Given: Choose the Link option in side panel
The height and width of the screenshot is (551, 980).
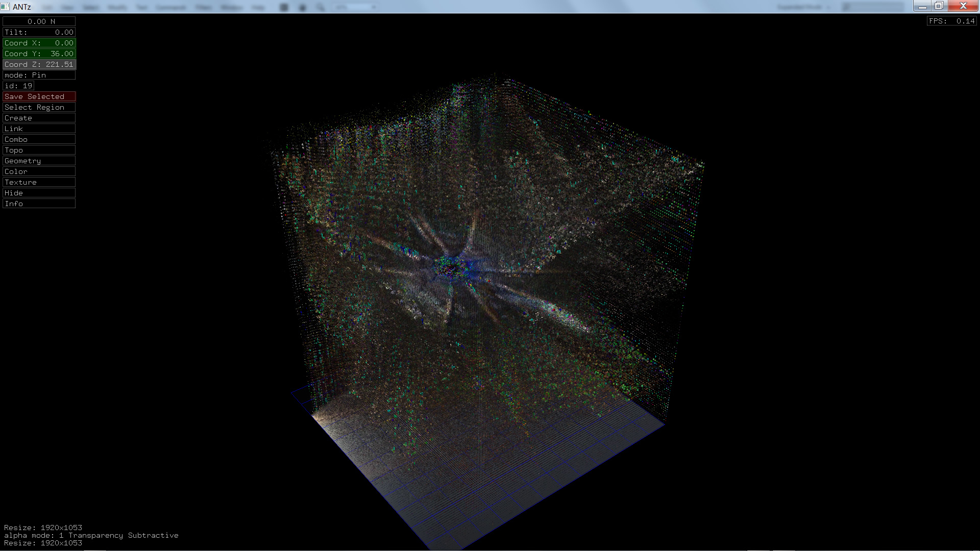Looking at the screenshot, I should [x=39, y=129].
